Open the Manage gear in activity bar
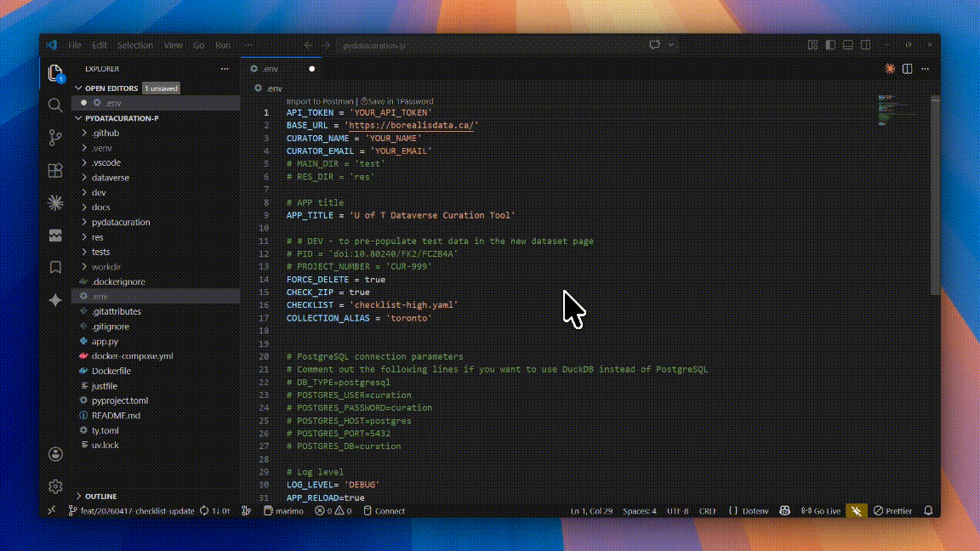This screenshot has height=551, width=980. 55,486
